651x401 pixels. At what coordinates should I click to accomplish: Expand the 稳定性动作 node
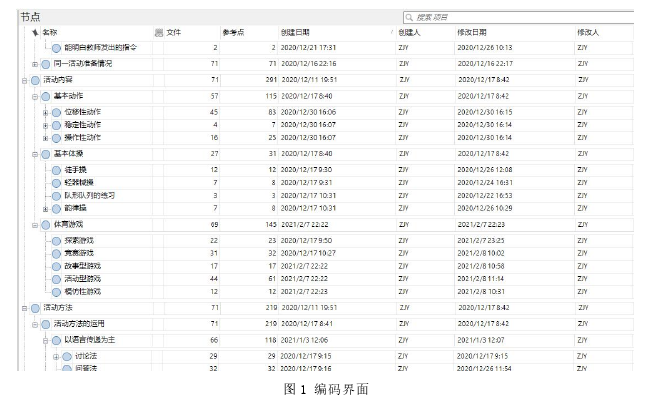pos(46,126)
